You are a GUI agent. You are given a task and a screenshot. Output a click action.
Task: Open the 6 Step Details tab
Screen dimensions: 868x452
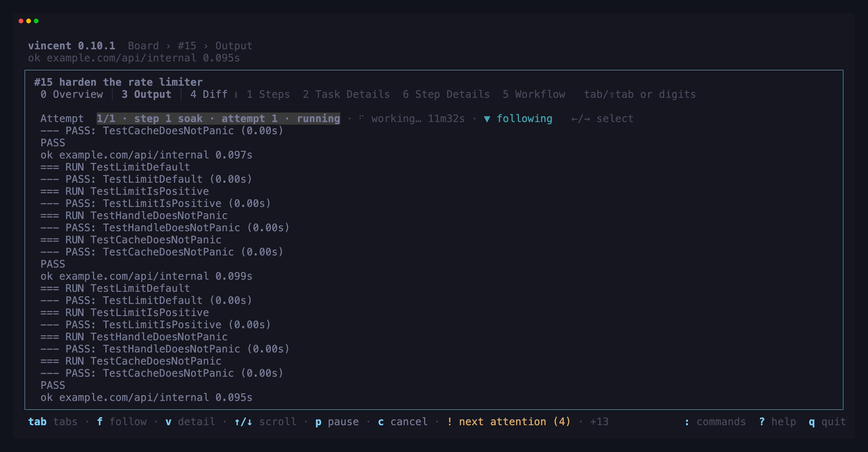(x=446, y=94)
